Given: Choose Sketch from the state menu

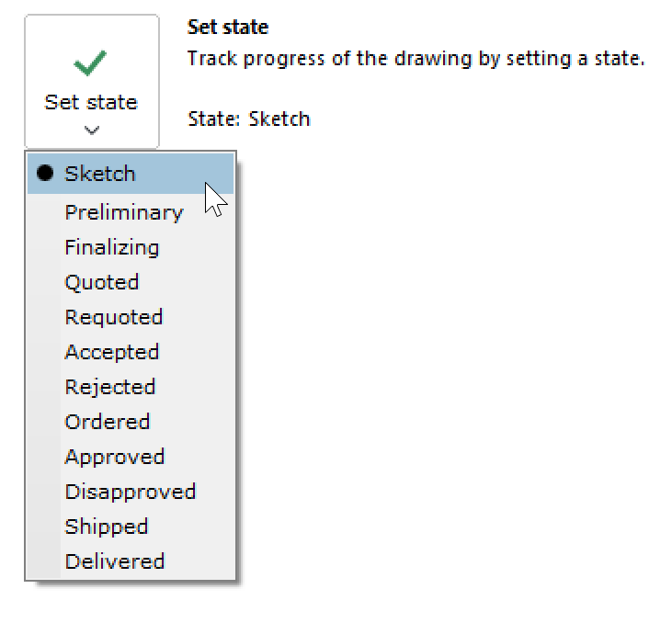Looking at the screenshot, I should tap(99, 174).
